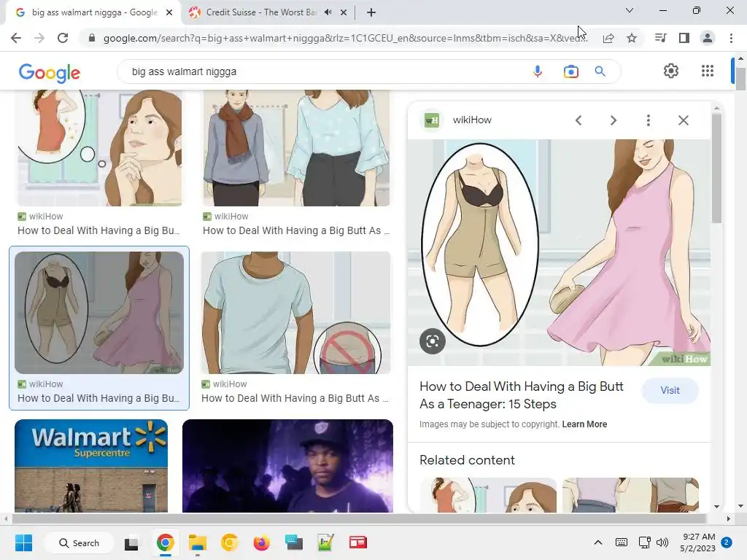Open Chrome's three-dot menu
The image size is (747, 560).
pos(731,38)
